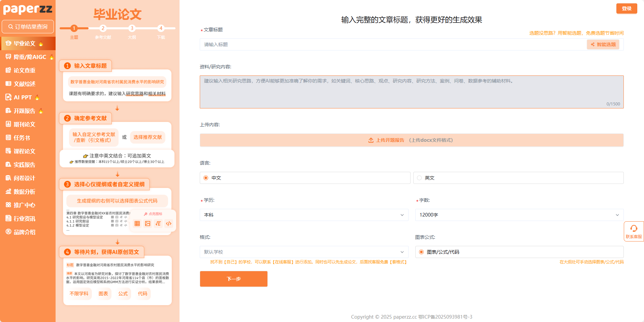Click the paperzz logo
The height and width of the screenshot is (322, 644).
click(x=28, y=9)
